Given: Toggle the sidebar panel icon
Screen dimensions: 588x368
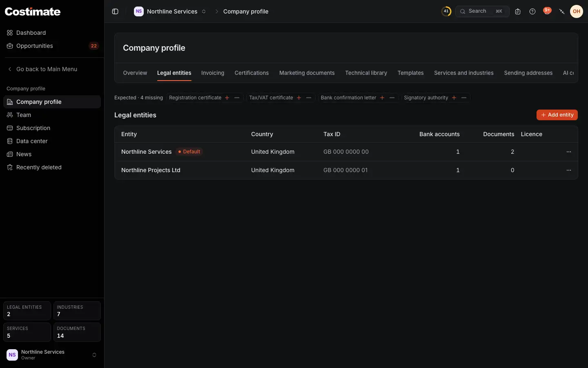Looking at the screenshot, I should (115, 11).
